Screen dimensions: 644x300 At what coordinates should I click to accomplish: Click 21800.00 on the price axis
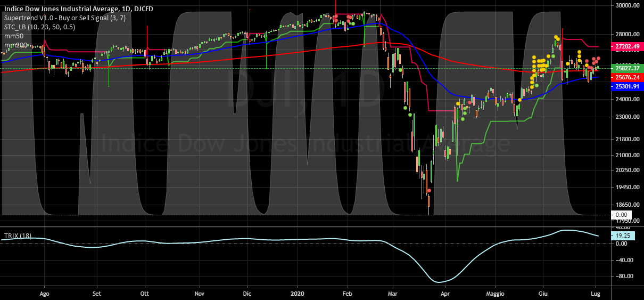(627, 139)
